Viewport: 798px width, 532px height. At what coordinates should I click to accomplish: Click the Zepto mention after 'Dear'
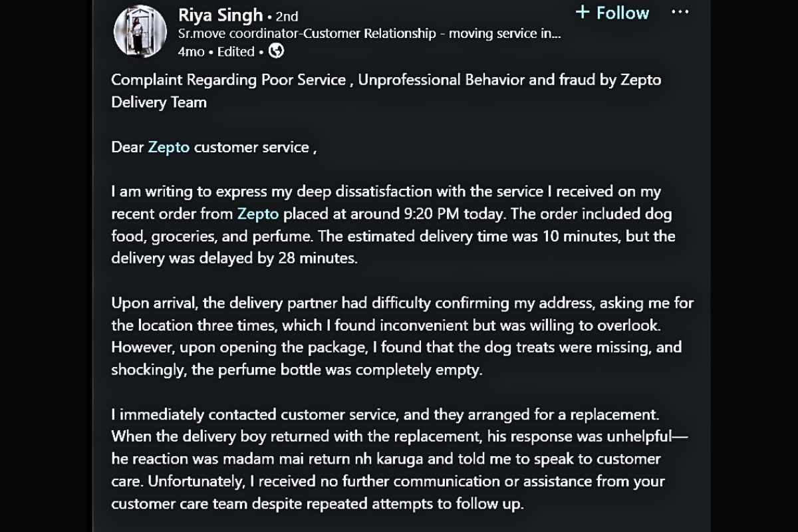tap(169, 147)
